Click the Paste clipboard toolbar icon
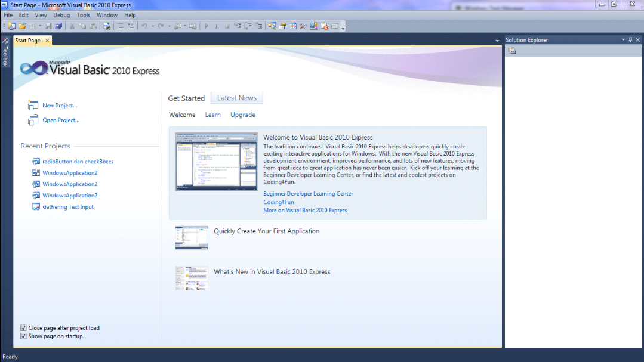 tap(93, 26)
